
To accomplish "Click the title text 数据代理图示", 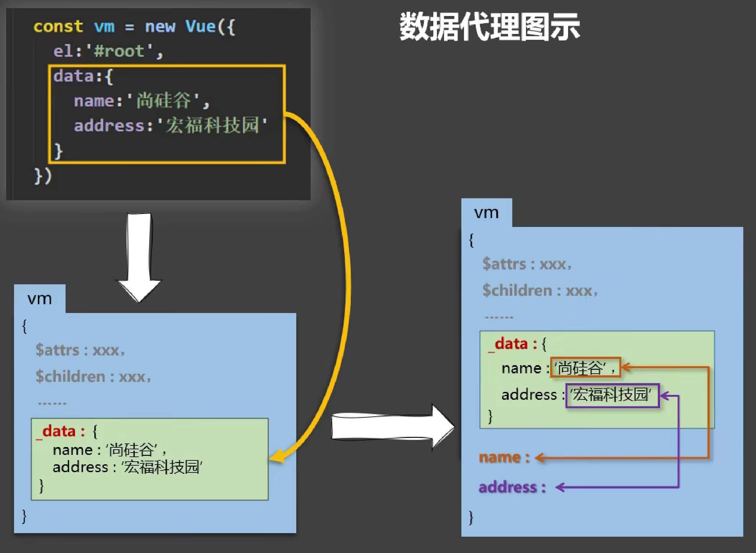I will pyautogui.click(x=489, y=27).
